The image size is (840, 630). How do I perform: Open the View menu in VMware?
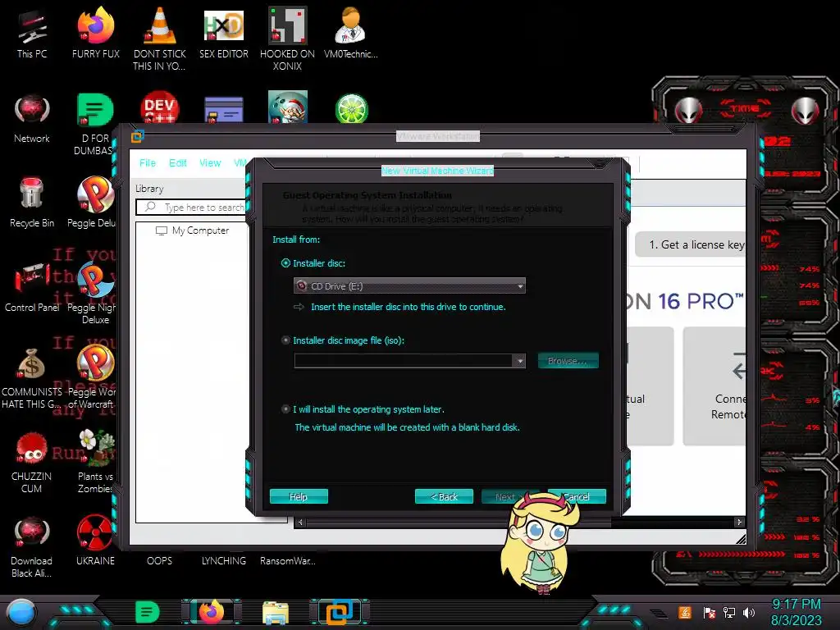coord(210,163)
